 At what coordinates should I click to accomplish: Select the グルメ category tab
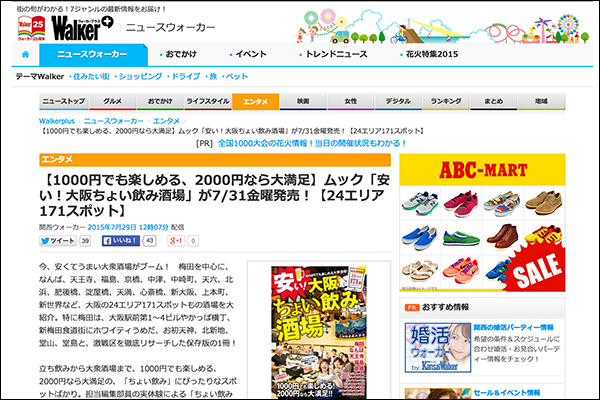pos(112,101)
